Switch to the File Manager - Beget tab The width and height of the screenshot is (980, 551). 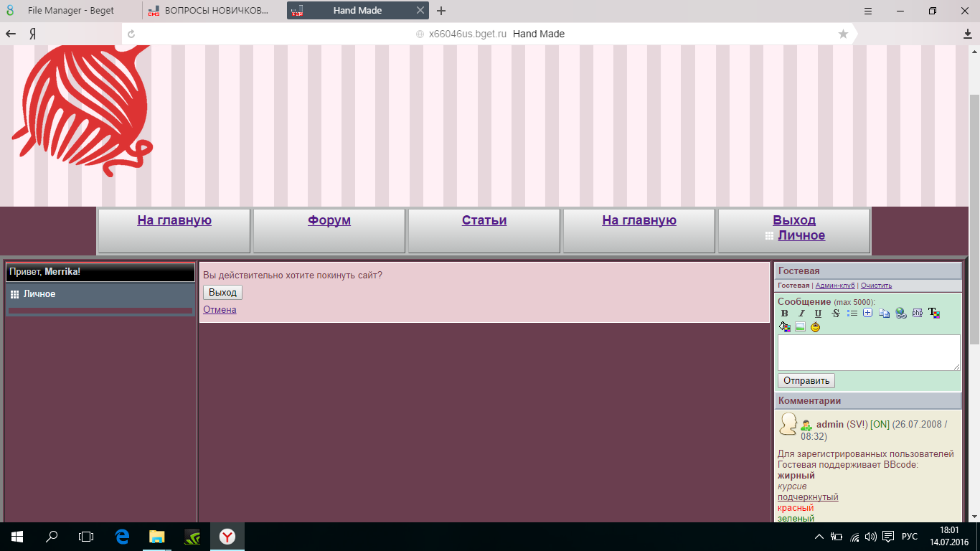tap(70, 11)
